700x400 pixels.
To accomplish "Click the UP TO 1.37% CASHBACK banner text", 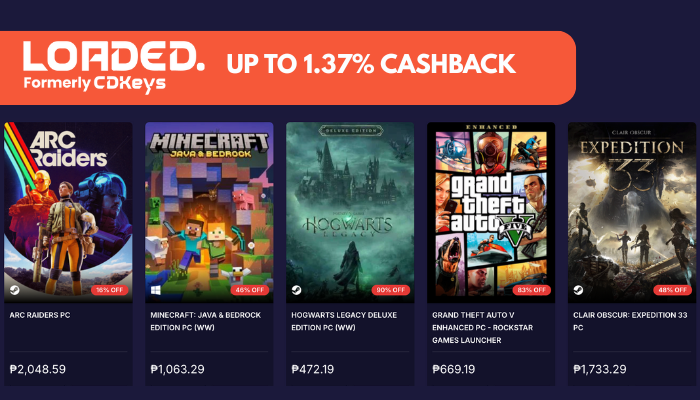I will tap(371, 65).
